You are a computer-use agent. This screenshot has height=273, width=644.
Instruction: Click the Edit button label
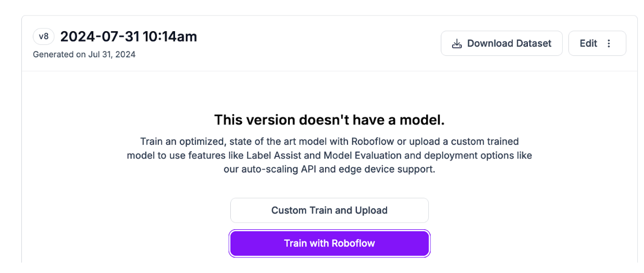588,44
